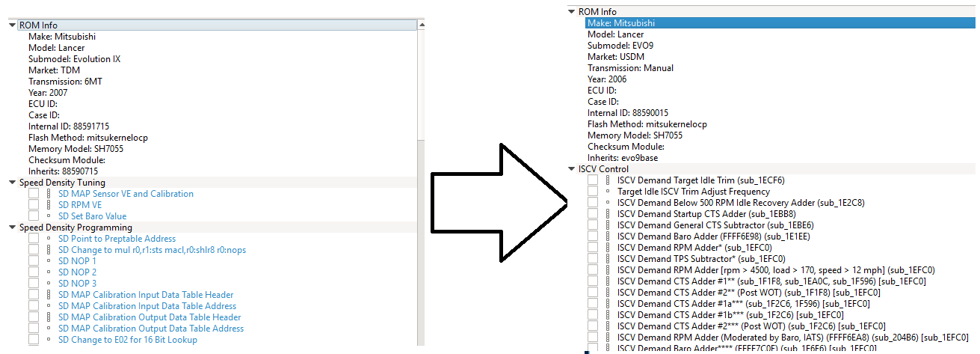Click the left panel's scroll-up arrow
Viewport: 980px width, 354px height.
click(x=420, y=26)
